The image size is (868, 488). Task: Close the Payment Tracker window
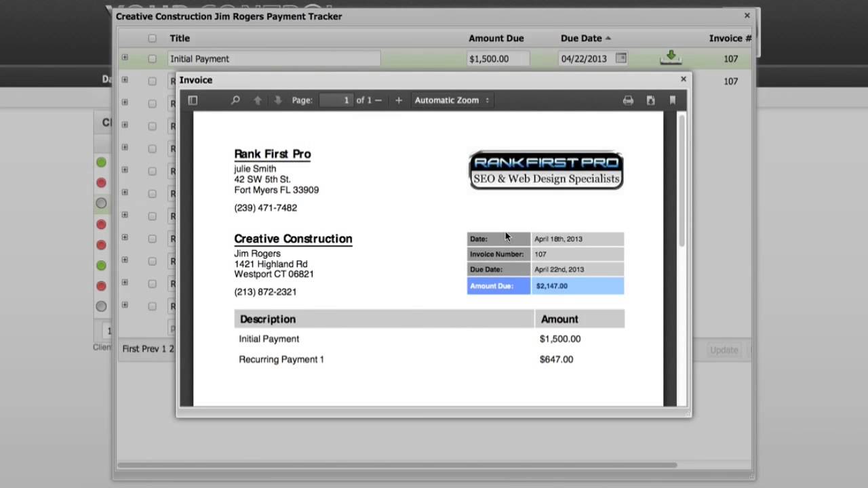click(747, 16)
